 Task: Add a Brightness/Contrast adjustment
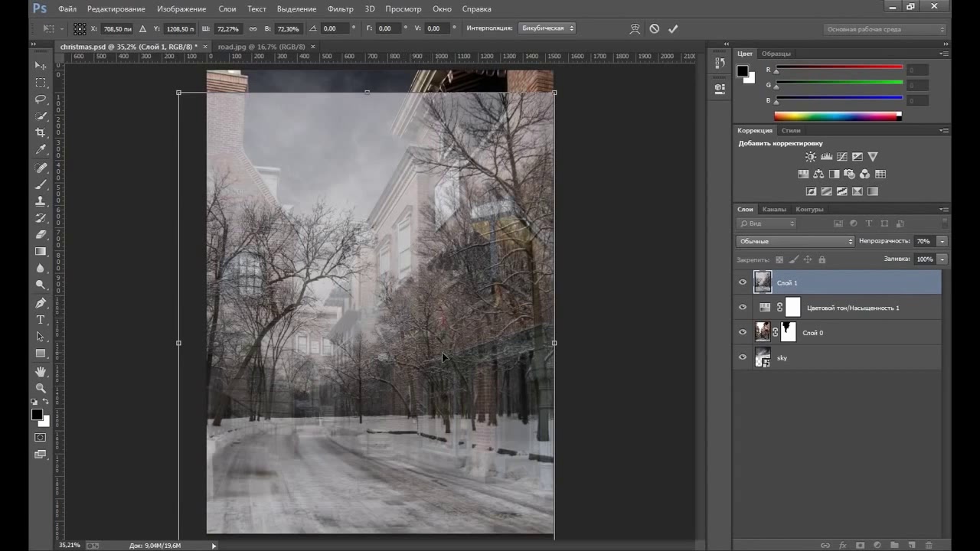click(811, 157)
